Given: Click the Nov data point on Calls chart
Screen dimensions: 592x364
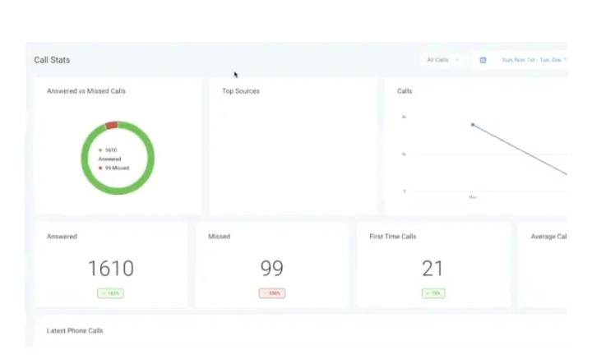Looking at the screenshot, I should (473, 125).
